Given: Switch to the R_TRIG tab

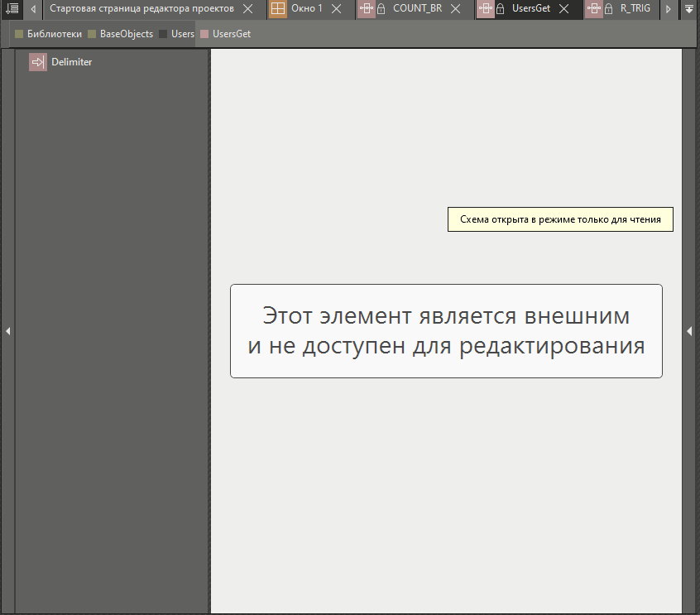Looking at the screenshot, I should [x=635, y=9].
